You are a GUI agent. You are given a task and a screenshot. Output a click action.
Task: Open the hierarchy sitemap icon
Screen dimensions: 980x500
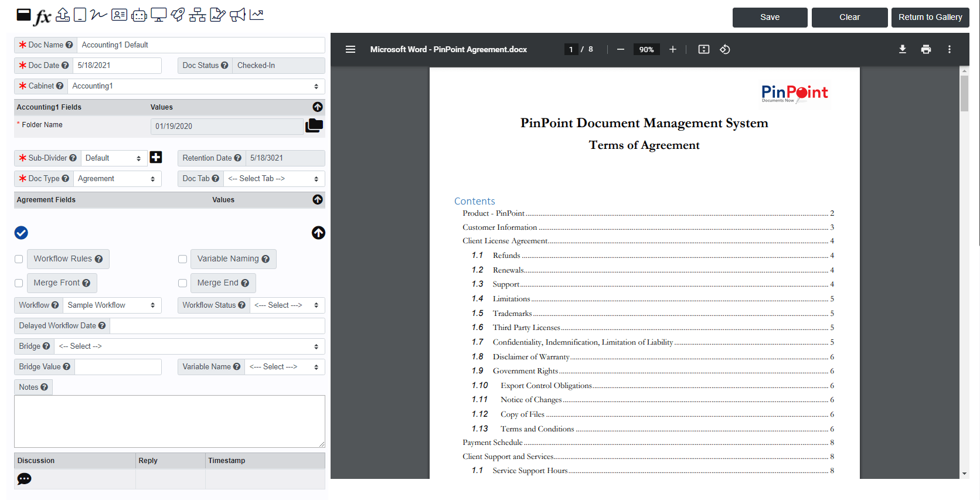tap(198, 15)
